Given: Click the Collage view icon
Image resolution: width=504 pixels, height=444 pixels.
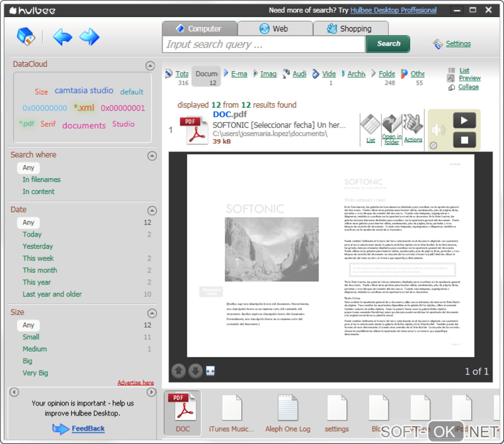Looking at the screenshot, I should [452, 87].
